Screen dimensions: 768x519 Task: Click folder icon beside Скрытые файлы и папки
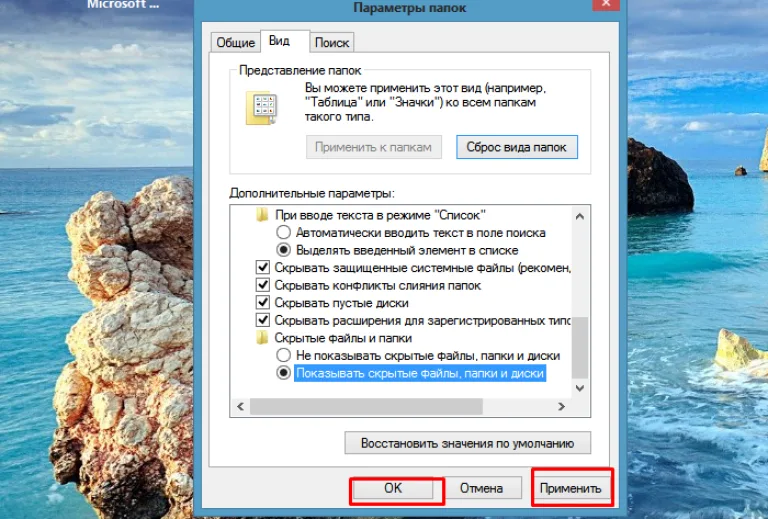(263, 338)
